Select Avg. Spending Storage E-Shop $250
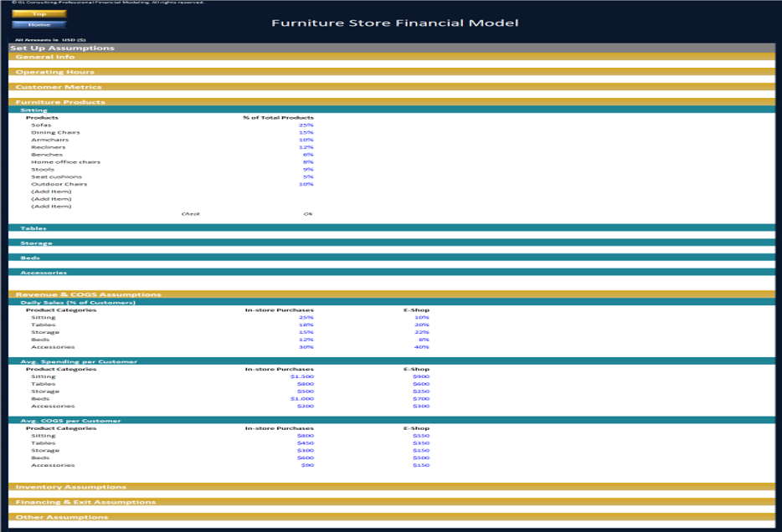The width and height of the screenshot is (782, 532). (421, 391)
